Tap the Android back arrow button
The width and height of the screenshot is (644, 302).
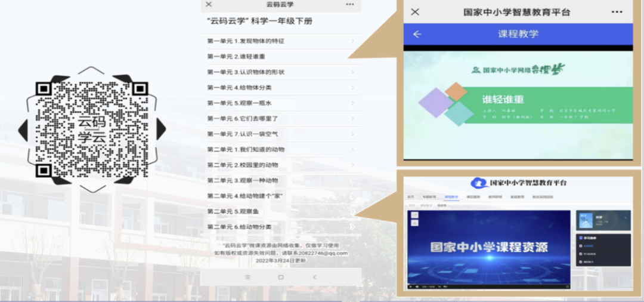pyautogui.click(x=315, y=277)
